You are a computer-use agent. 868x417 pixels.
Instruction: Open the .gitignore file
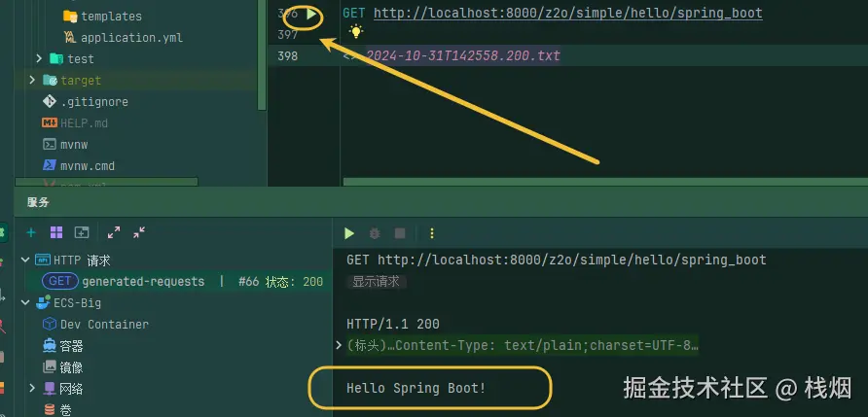(x=94, y=102)
